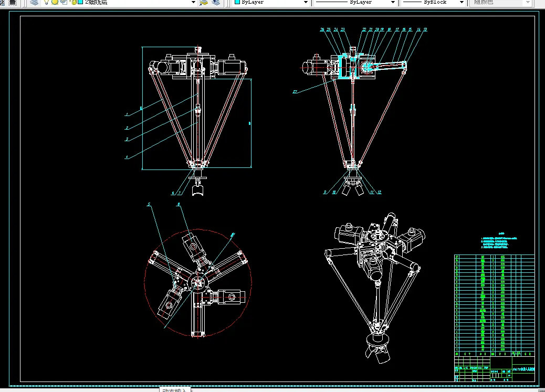The image size is (545, 392).
Task: Click the Layer Previous icon
Action: click(216, 3)
